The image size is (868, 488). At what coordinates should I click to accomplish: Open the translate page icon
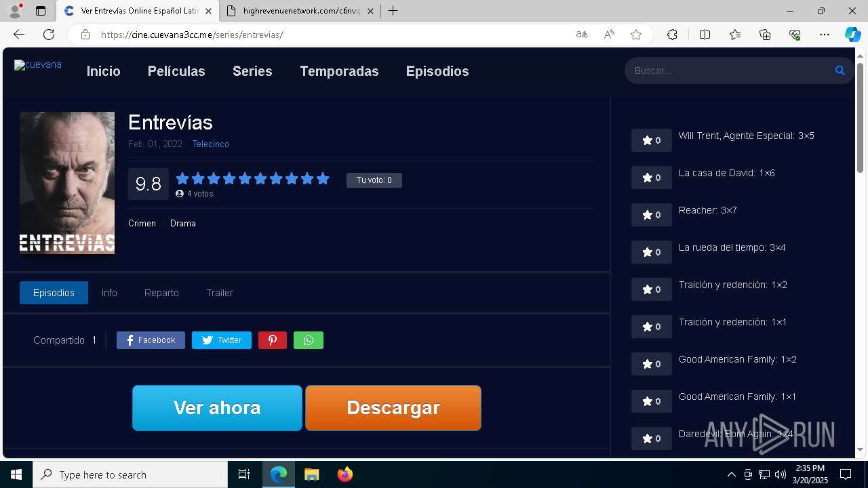582,35
